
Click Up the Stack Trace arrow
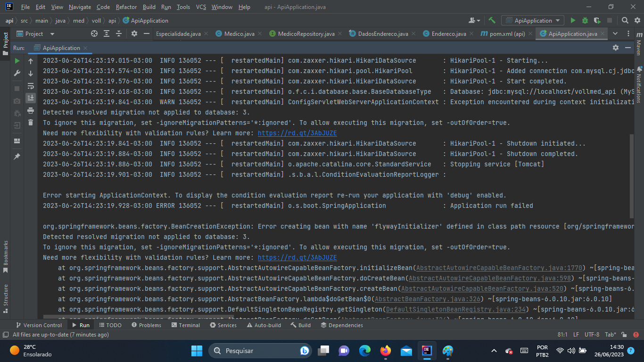click(31, 61)
